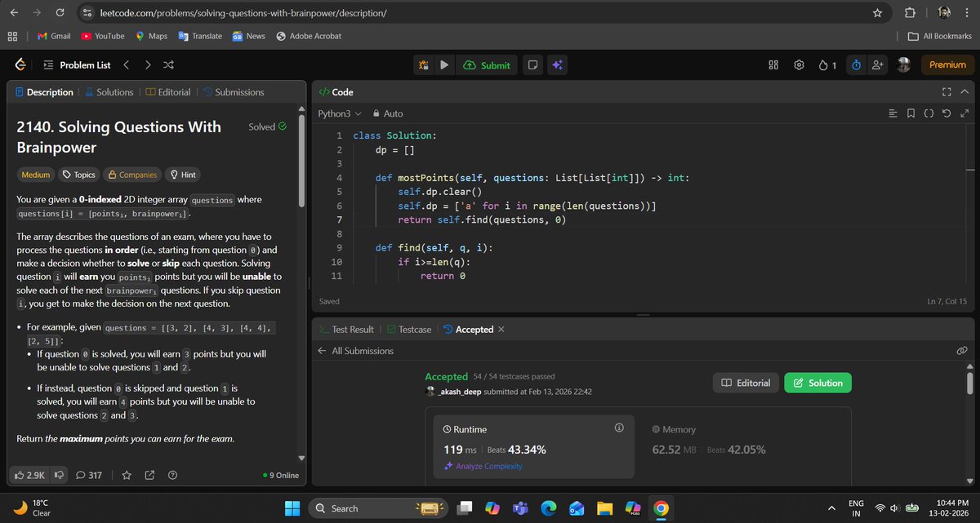Pick a random problem shuffle icon
Viewport: 980px width, 523px height.
(x=168, y=65)
